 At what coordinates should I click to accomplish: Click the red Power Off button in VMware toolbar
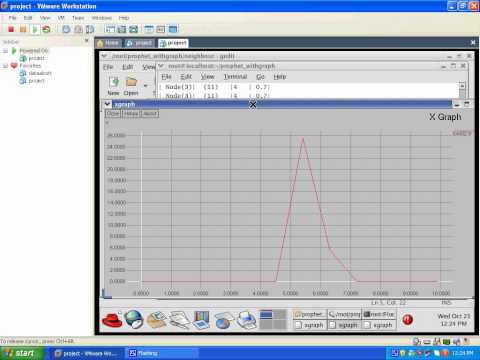tap(11, 29)
